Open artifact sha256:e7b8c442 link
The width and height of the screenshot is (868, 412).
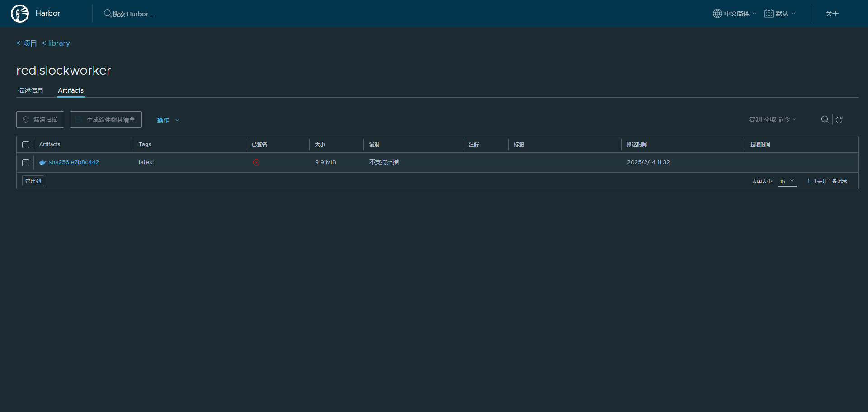coord(74,162)
